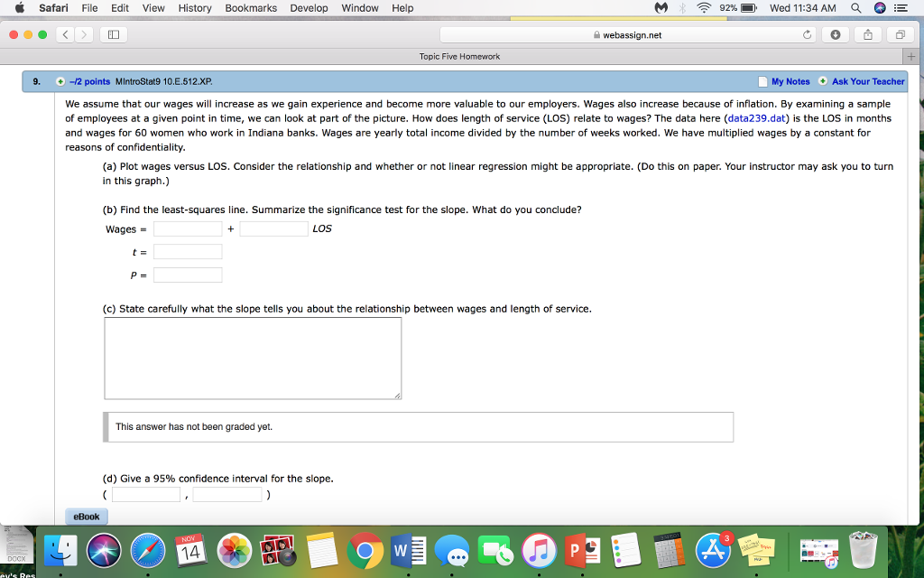Click the plus icon beside Ask Your Teacher
This screenshot has height=578, width=924.
[823, 81]
